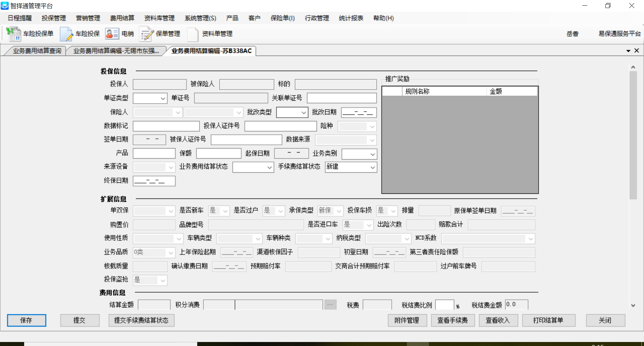Click the 关联单证号 input field
644x346 pixels.
(341, 98)
